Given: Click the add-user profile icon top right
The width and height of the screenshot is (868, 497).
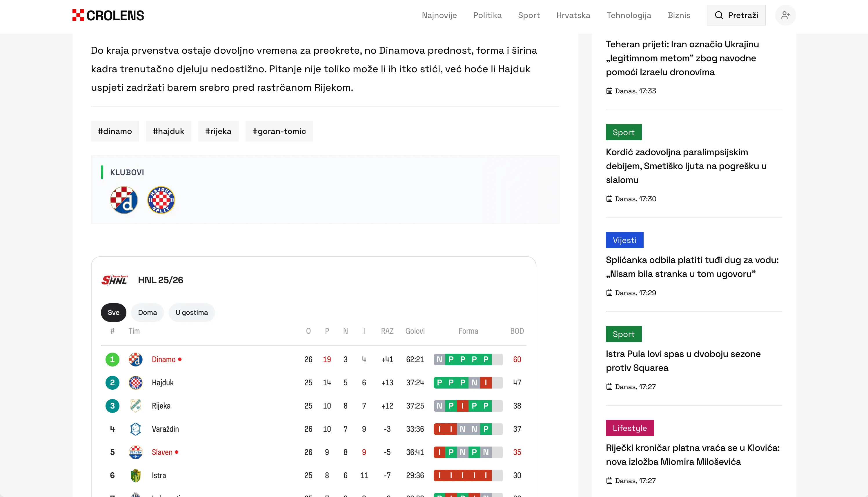Looking at the screenshot, I should click(x=786, y=15).
